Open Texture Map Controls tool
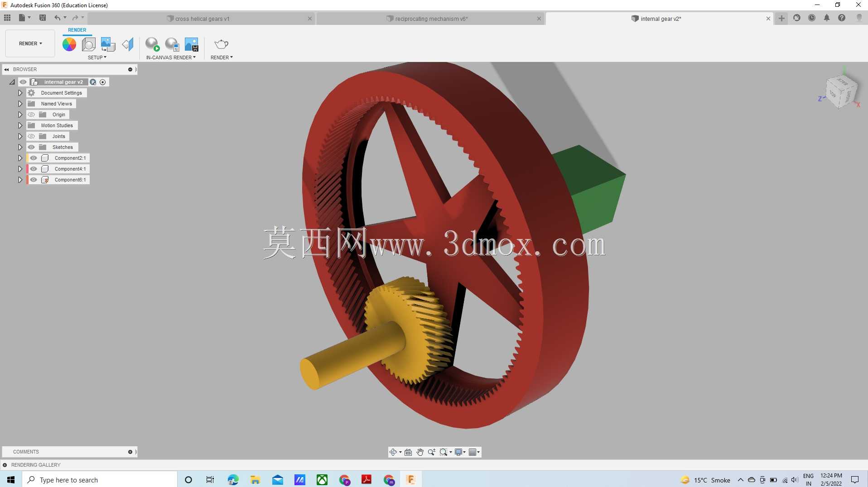 (128, 44)
